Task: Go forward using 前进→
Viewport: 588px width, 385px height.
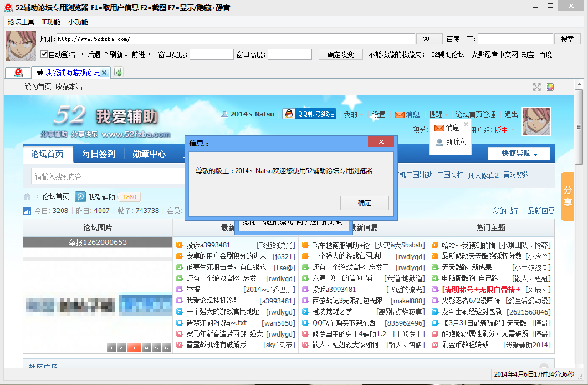Action: click(141, 55)
